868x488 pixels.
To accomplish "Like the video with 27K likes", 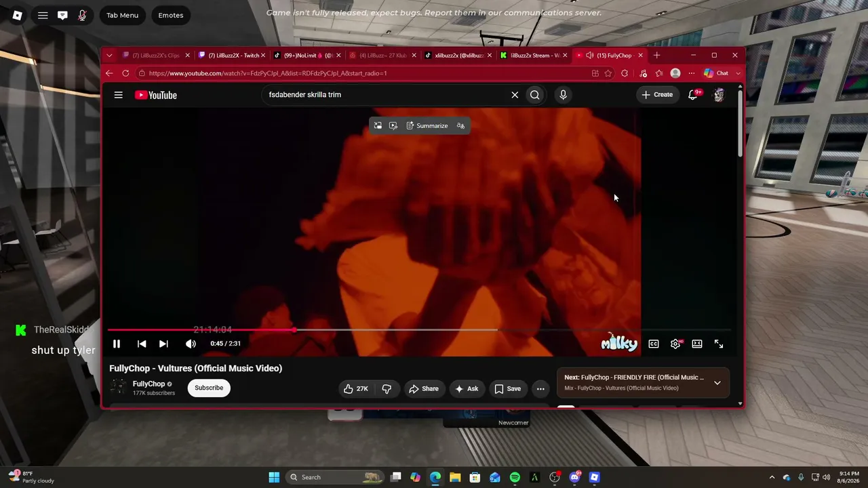I will coord(356,388).
